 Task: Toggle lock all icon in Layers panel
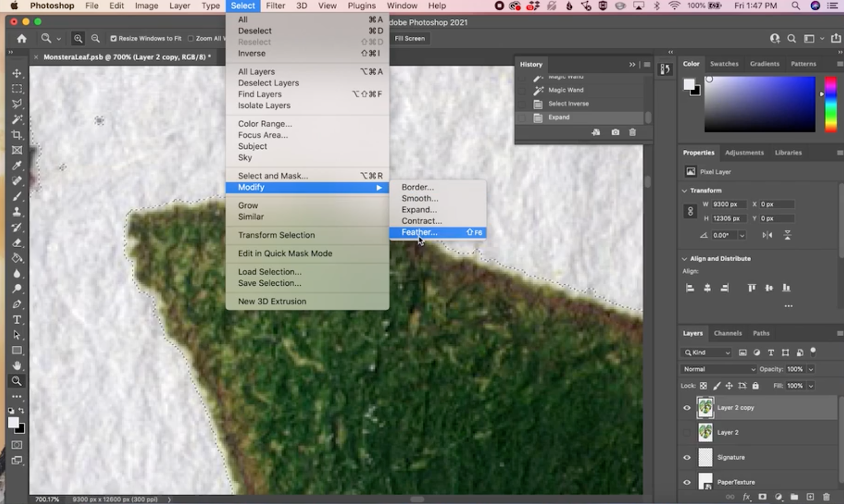(x=755, y=385)
